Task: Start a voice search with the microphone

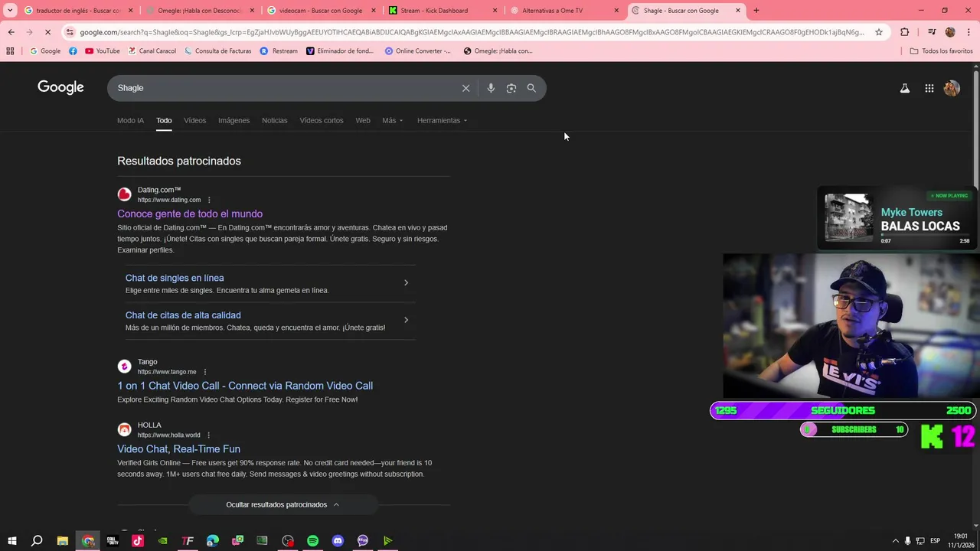Action: (x=491, y=88)
